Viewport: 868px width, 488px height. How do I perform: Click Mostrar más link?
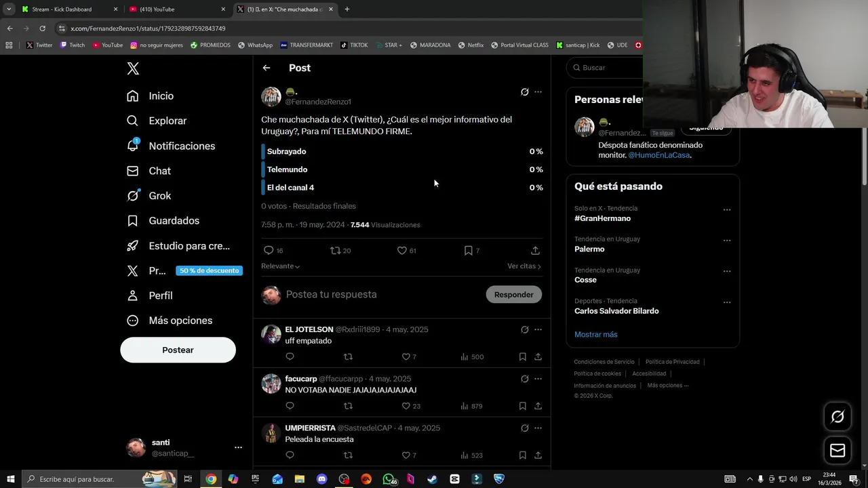click(x=596, y=334)
